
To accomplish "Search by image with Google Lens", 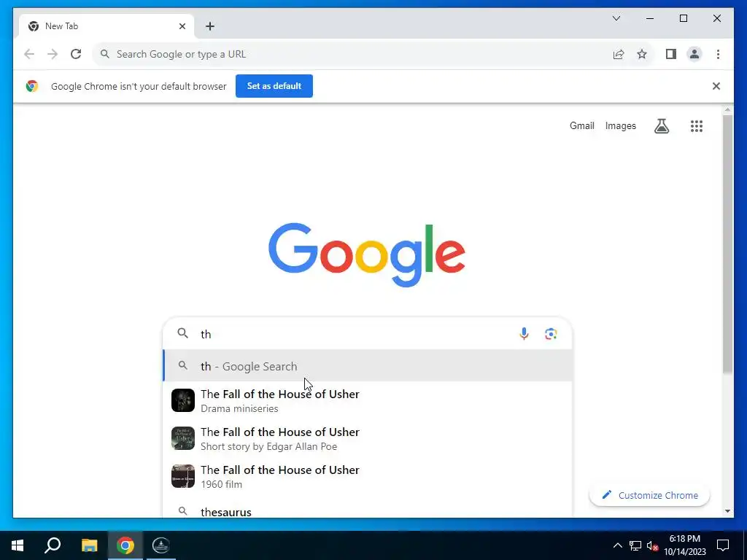I will (x=551, y=334).
